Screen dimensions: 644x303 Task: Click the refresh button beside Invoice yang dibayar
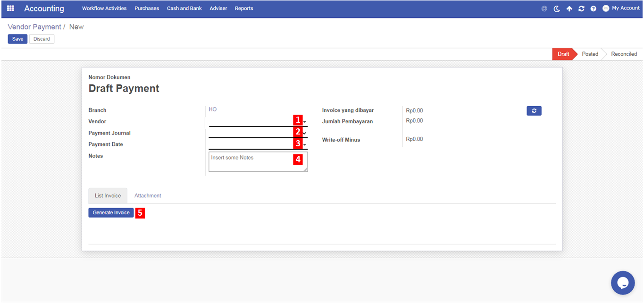[x=534, y=110]
